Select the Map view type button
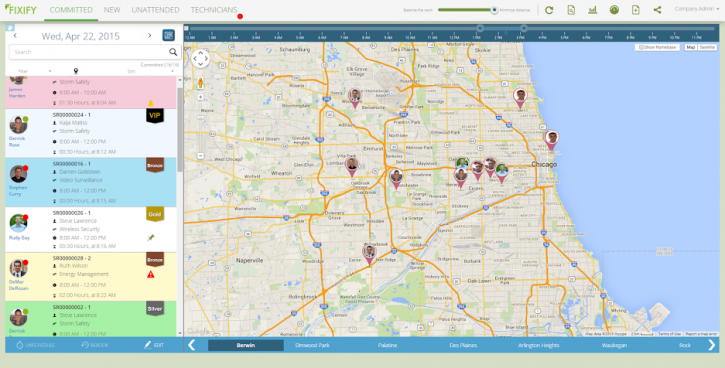This screenshot has height=368, width=725. (x=690, y=47)
